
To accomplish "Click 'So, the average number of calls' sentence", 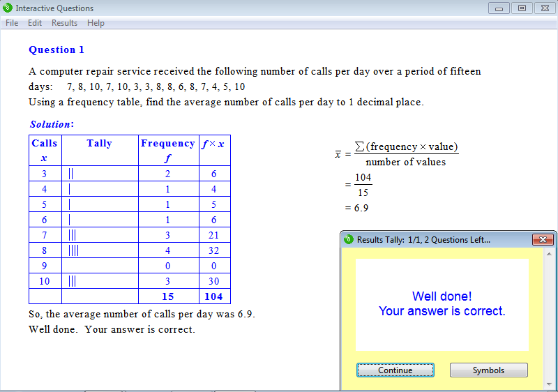I will click(142, 314).
